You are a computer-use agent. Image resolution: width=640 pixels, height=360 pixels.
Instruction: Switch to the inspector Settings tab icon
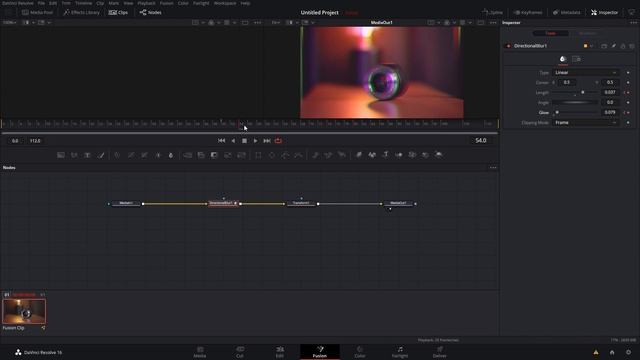[x=576, y=59]
